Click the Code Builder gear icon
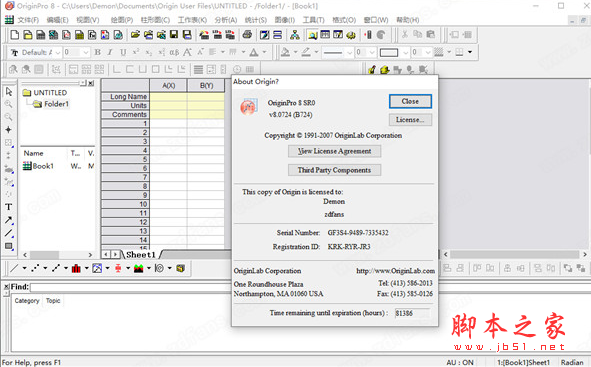591x367 pixels. tap(351, 35)
